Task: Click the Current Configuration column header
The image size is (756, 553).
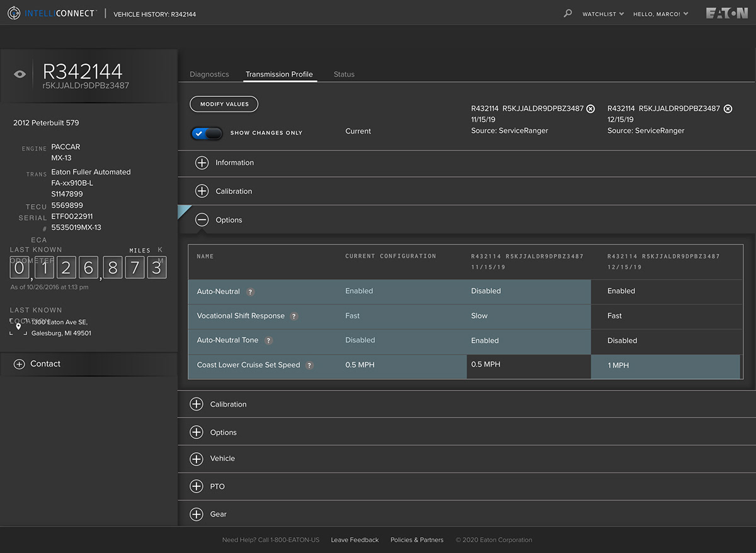Action: (x=391, y=256)
